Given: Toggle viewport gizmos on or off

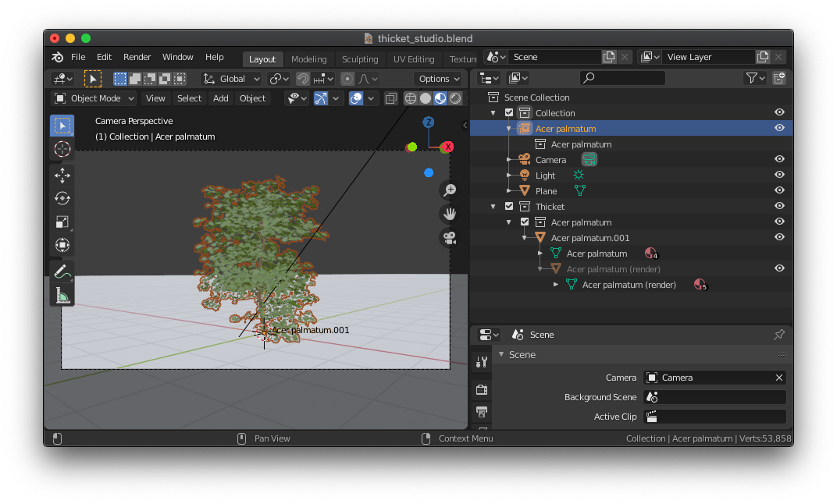Looking at the screenshot, I should [x=321, y=98].
